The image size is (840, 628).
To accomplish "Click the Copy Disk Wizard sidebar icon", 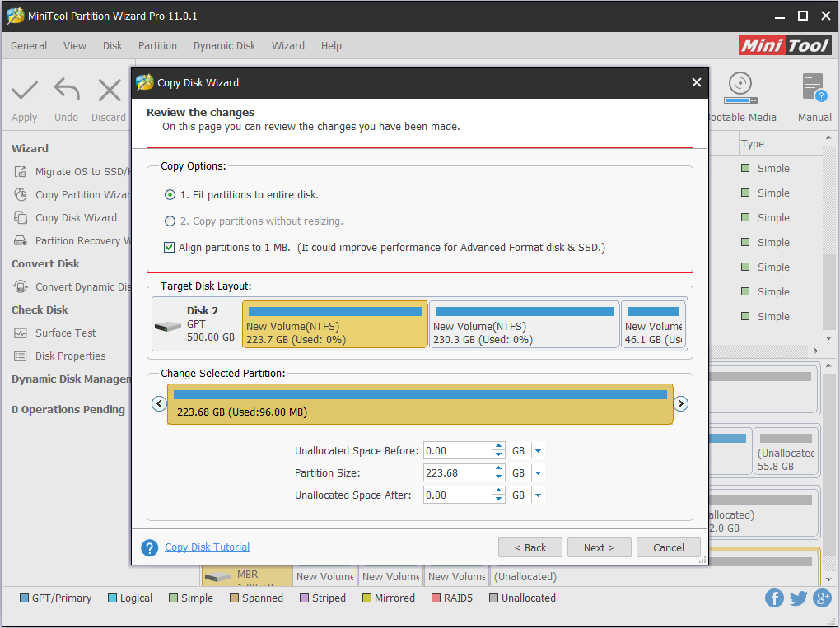I will [x=21, y=217].
